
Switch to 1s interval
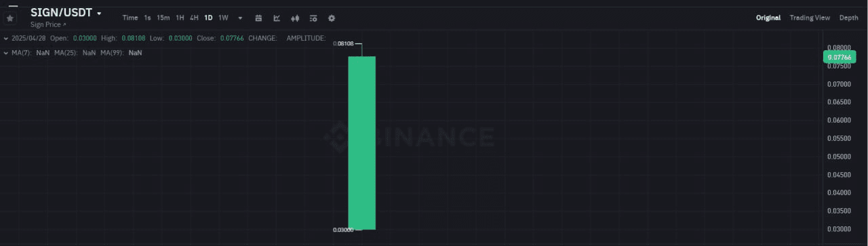[x=147, y=18]
